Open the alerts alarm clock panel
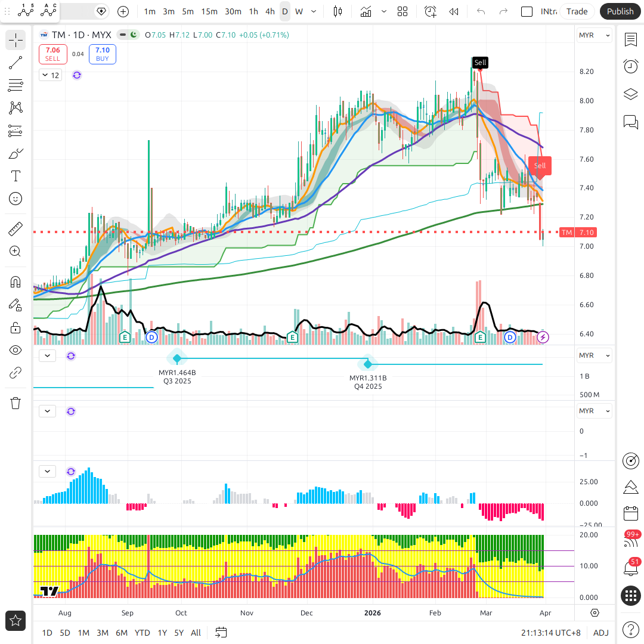Image resolution: width=644 pixels, height=644 pixels. pos(630,66)
